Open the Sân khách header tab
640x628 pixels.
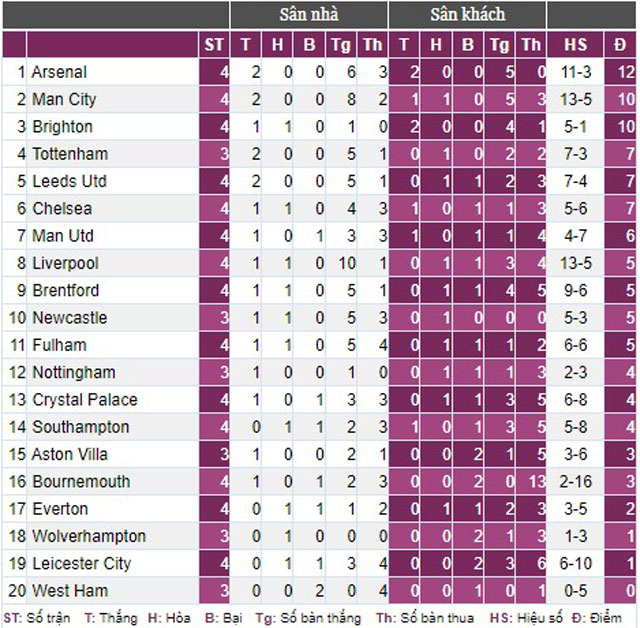467,15
